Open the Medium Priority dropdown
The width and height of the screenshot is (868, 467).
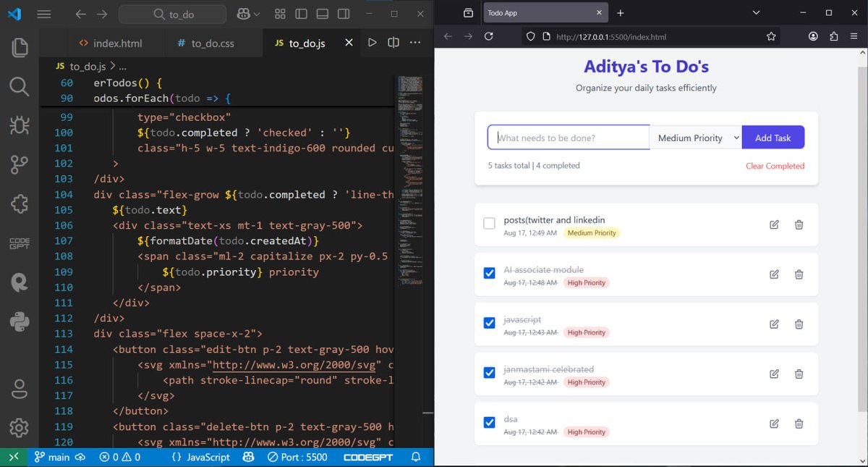coord(696,138)
